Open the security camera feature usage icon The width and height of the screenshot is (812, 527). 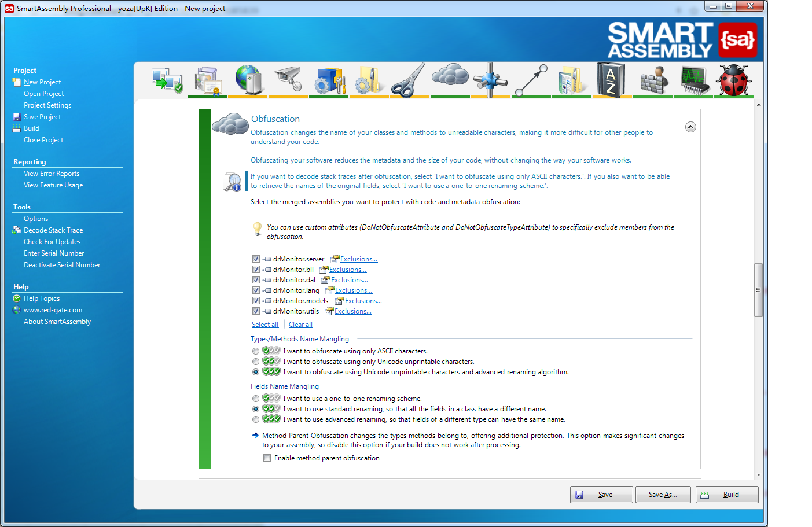click(x=289, y=80)
